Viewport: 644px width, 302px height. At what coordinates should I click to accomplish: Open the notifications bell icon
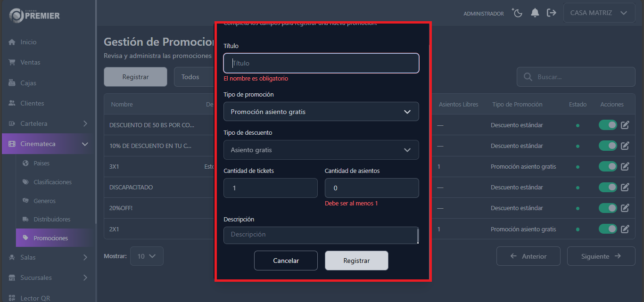click(x=535, y=13)
